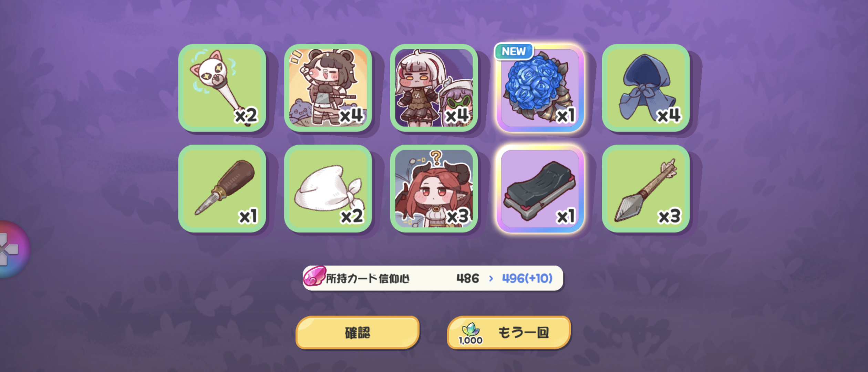Tap the blue hooded cloak item

click(646, 87)
